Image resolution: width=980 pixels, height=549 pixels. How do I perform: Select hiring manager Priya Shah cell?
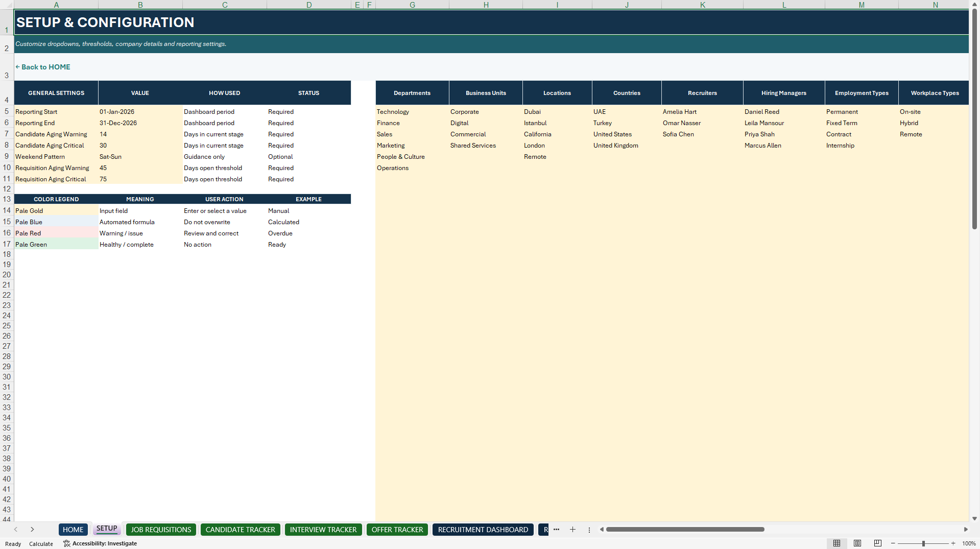(784, 134)
